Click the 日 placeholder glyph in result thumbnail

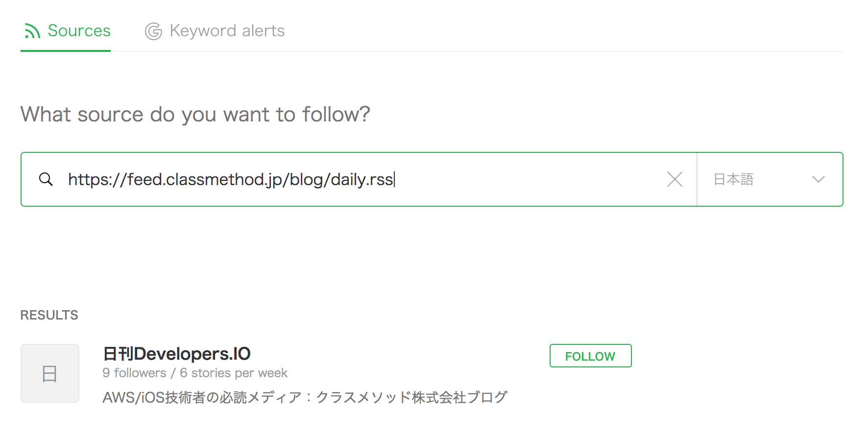(x=49, y=374)
